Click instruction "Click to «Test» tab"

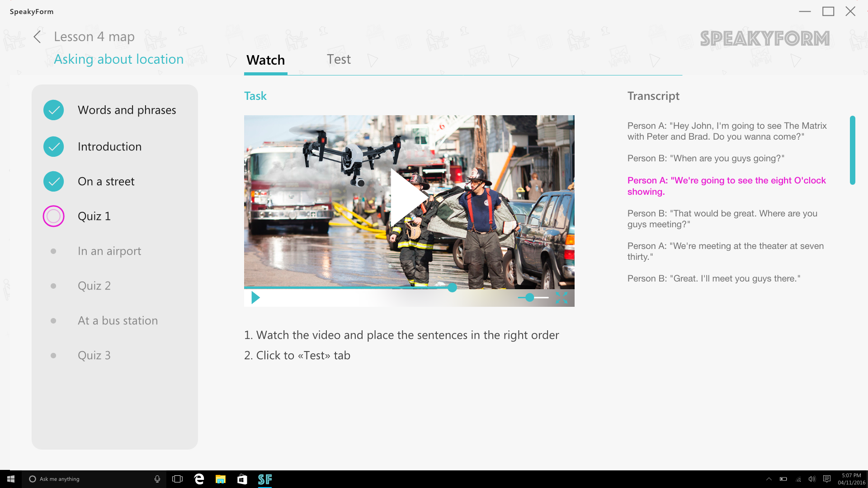297,355
